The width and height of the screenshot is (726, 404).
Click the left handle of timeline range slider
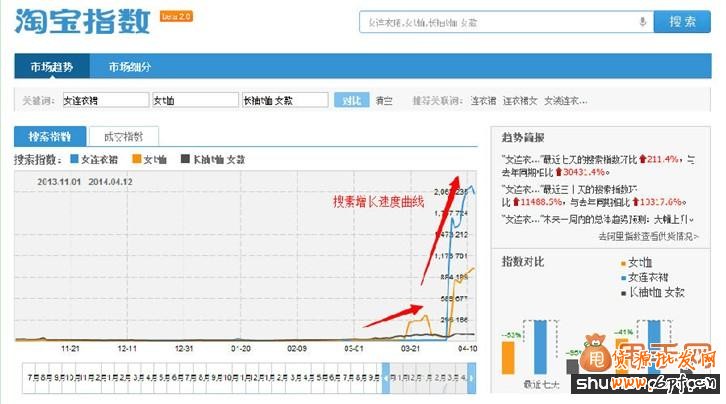click(x=385, y=378)
